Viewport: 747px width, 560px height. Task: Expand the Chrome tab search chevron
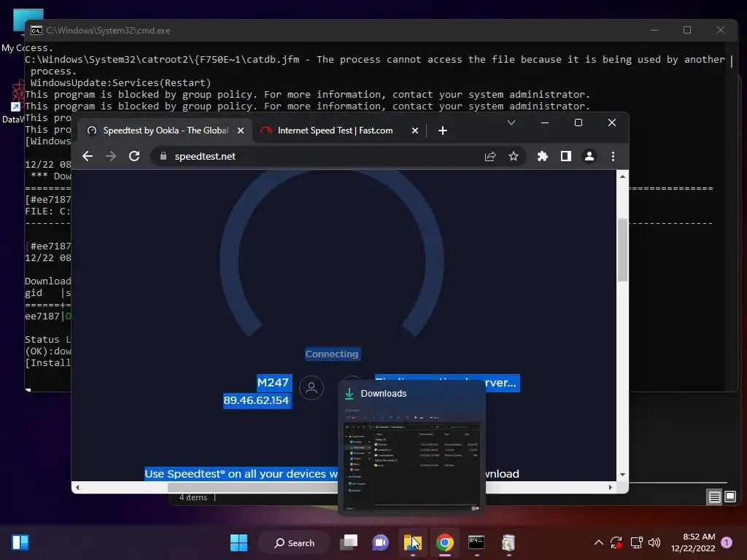(x=511, y=122)
